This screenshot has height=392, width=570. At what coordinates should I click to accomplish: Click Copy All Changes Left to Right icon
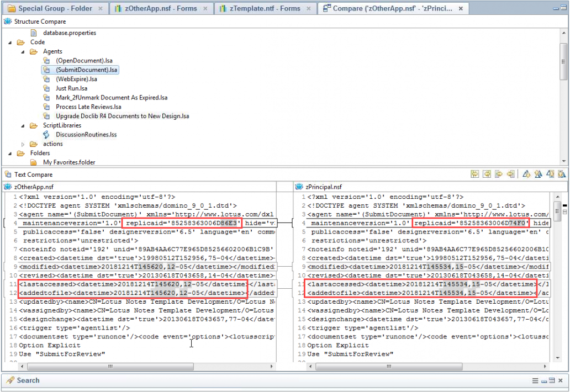[475, 174]
